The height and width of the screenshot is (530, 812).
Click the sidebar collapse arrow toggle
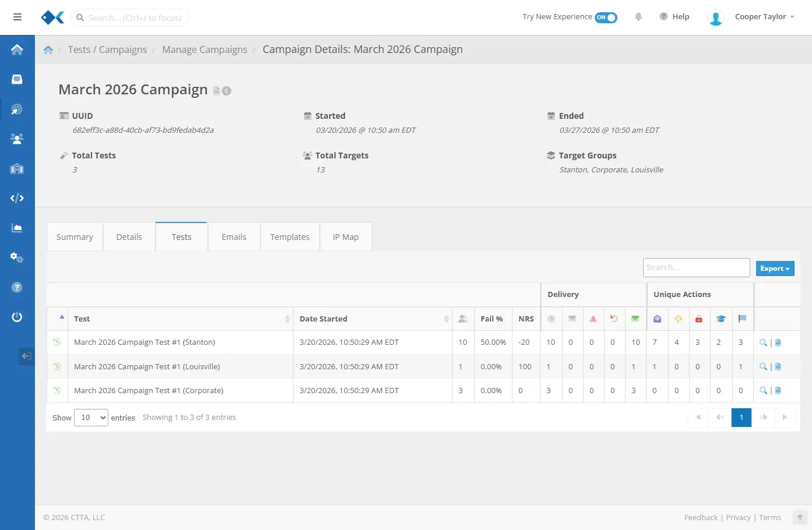26,356
